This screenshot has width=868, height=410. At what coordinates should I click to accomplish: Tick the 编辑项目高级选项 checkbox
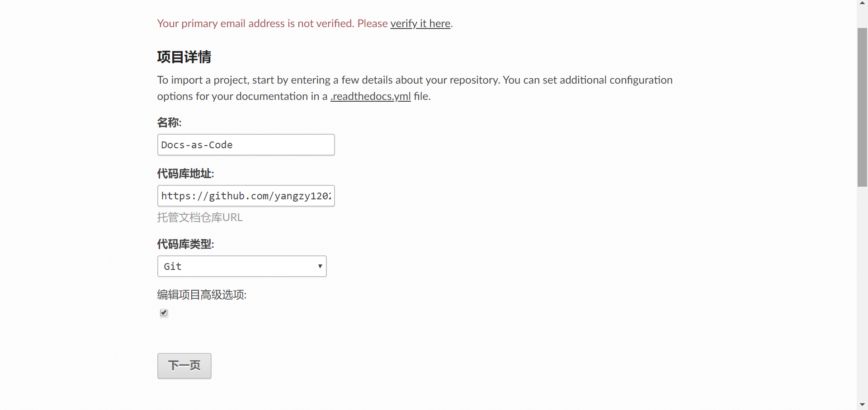(164, 313)
